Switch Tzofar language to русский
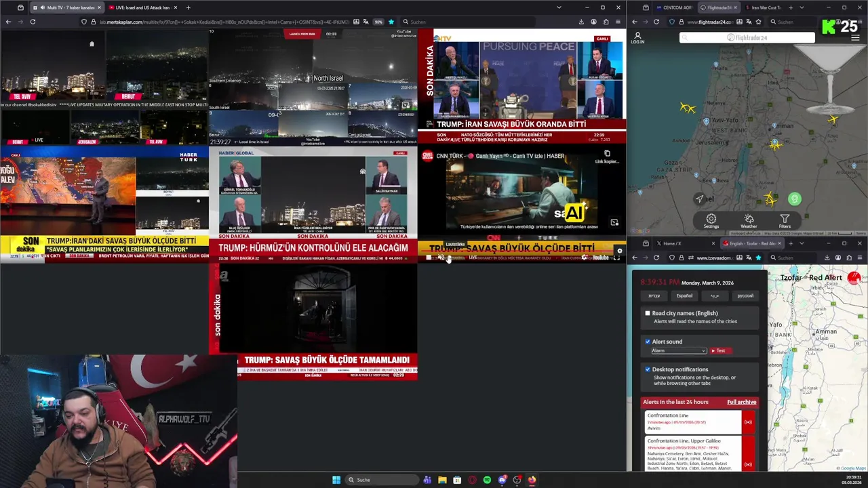 [x=745, y=296]
